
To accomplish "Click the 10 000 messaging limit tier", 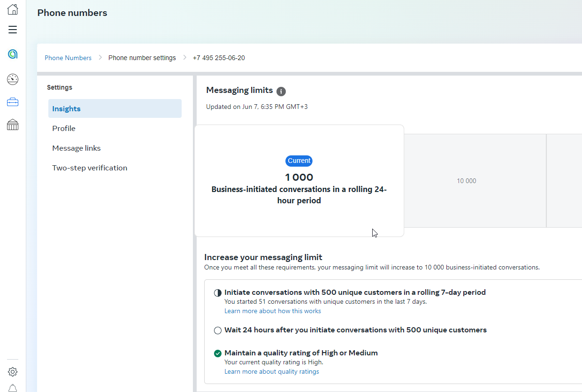I will (x=467, y=181).
